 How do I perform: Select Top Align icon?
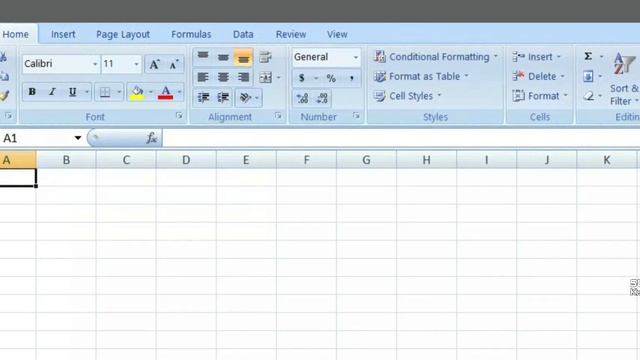tap(203, 57)
